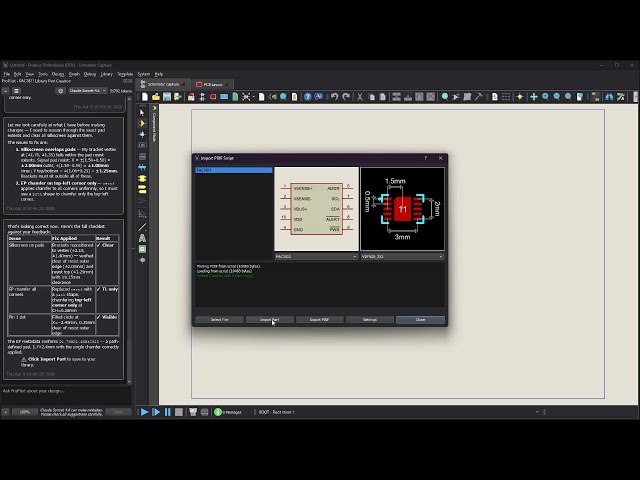This screenshot has height=480, width=640.
Task: Select 2D Graphics Text tool
Action: pyautogui.click(x=142, y=238)
